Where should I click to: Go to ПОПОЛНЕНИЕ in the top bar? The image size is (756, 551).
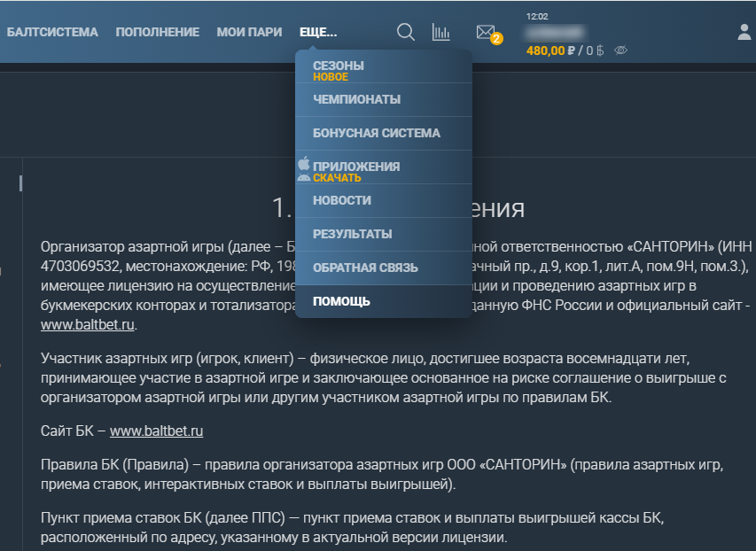[x=157, y=32]
